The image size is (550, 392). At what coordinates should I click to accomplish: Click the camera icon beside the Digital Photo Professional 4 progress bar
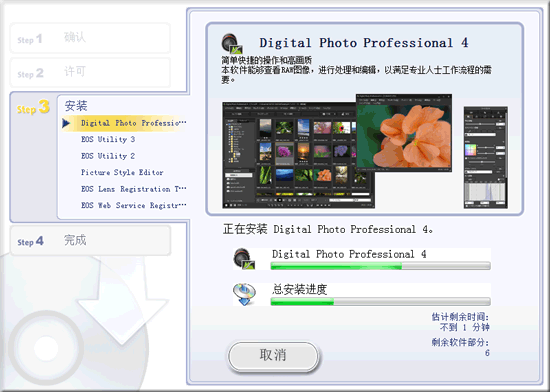click(x=244, y=259)
